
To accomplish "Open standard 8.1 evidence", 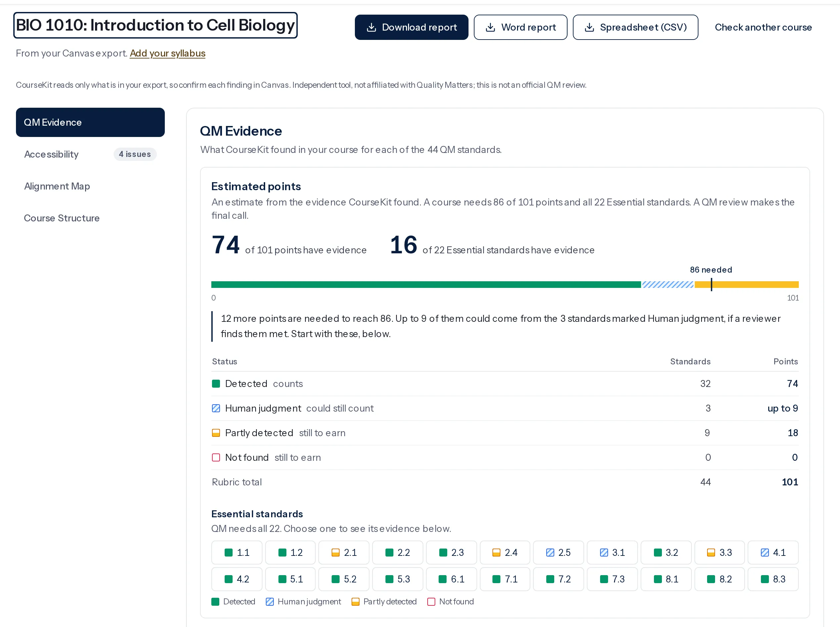I will point(666,579).
